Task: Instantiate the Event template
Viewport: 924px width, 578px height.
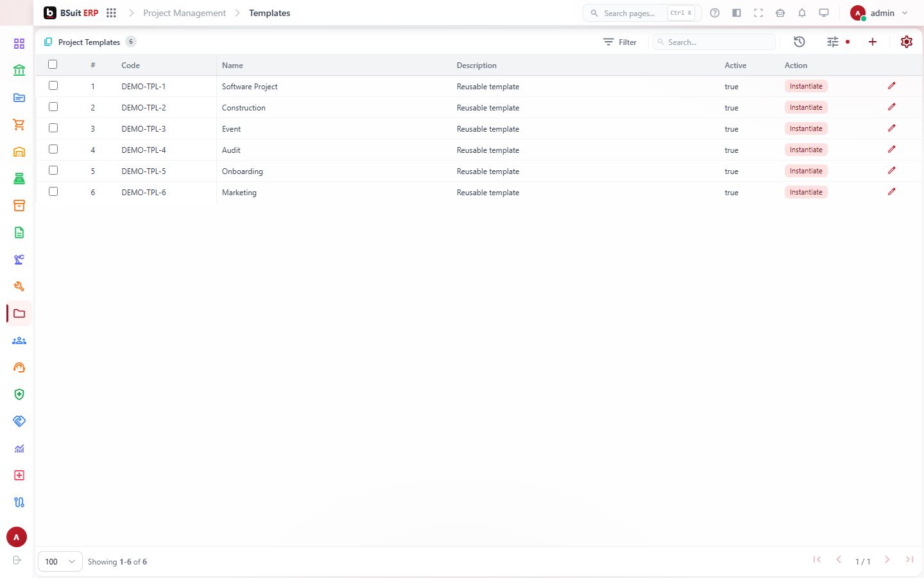Action: click(806, 128)
